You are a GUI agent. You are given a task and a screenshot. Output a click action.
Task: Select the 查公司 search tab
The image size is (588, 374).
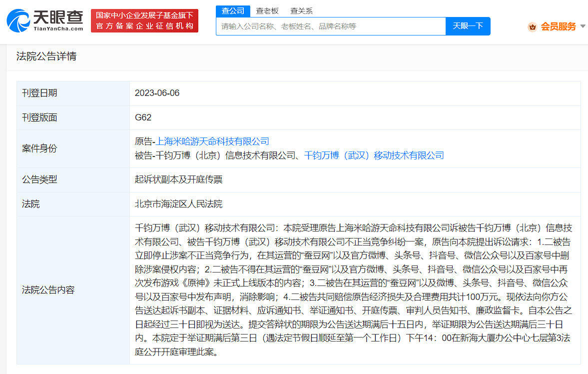point(233,11)
